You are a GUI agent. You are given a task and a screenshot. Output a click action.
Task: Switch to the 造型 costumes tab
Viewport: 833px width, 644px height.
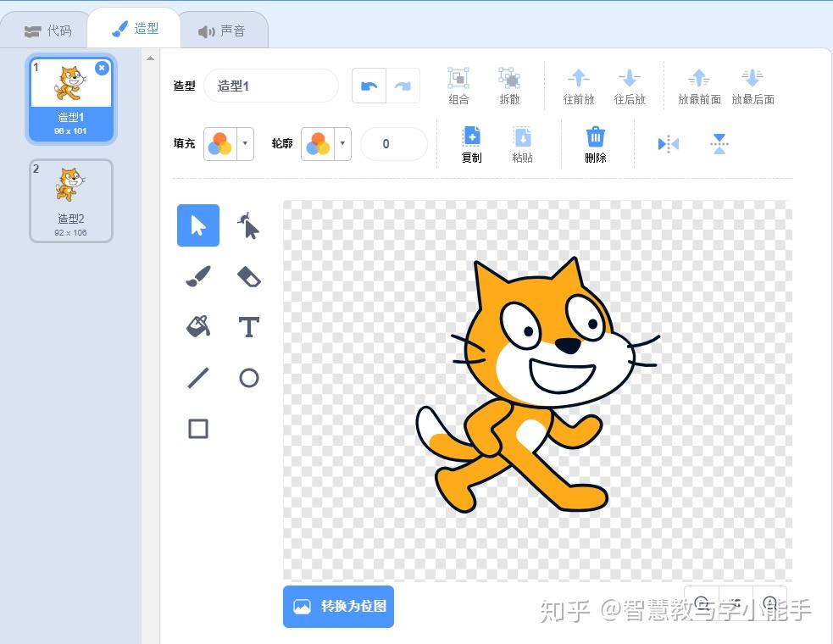[x=135, y=29]
